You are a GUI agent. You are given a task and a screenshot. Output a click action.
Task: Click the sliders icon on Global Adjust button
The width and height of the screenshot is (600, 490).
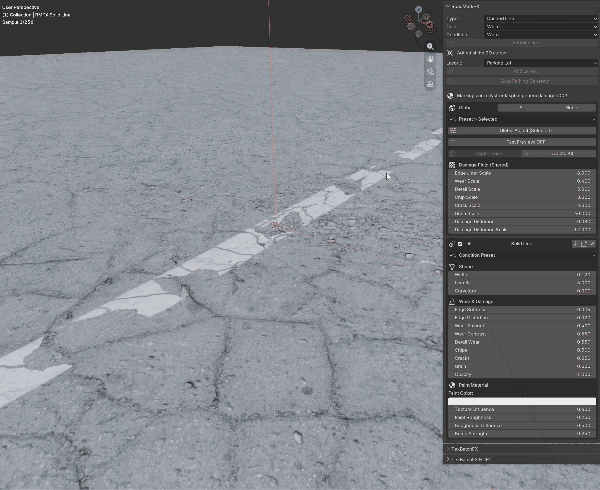click(453, 131)
